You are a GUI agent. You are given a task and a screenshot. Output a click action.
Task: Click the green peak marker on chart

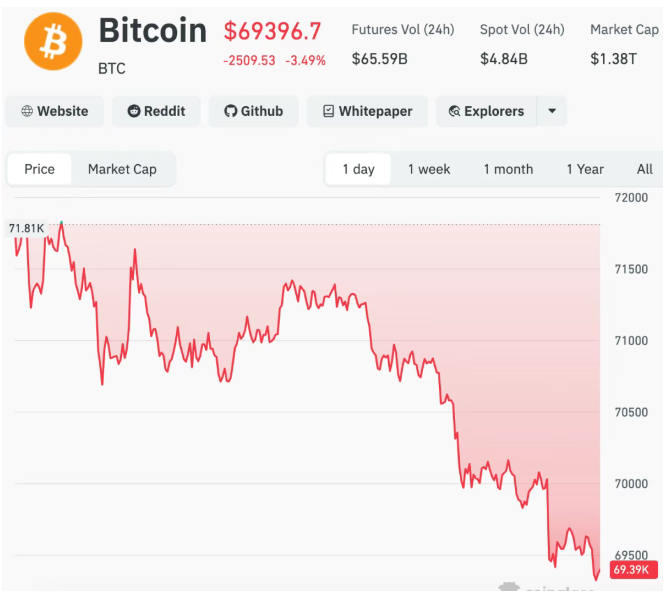(62, 222)
